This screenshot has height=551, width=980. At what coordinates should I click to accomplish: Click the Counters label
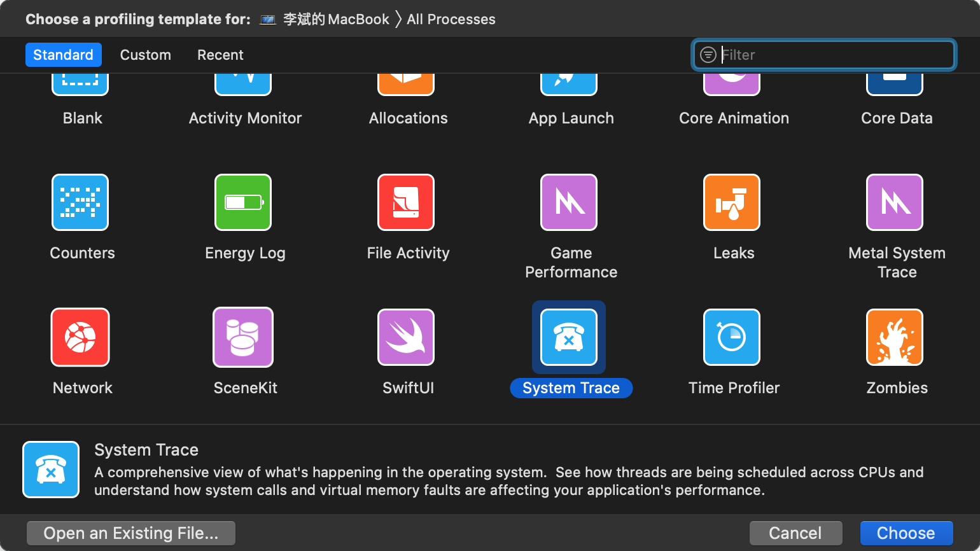(83, 253)
